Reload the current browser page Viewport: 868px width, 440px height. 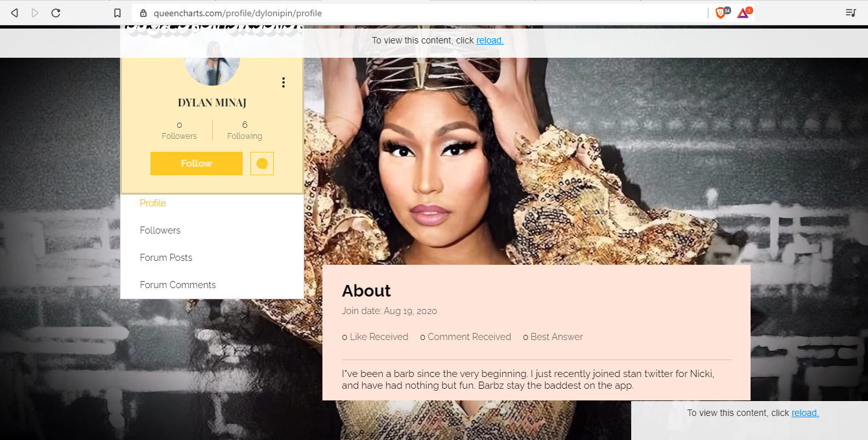pyautogui.click(x=56, y=13)
